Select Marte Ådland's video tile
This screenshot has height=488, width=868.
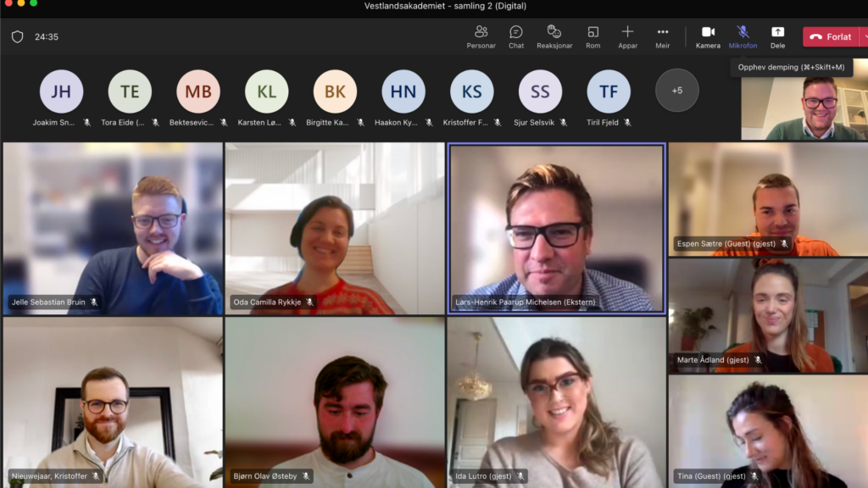tap(768, 315)
